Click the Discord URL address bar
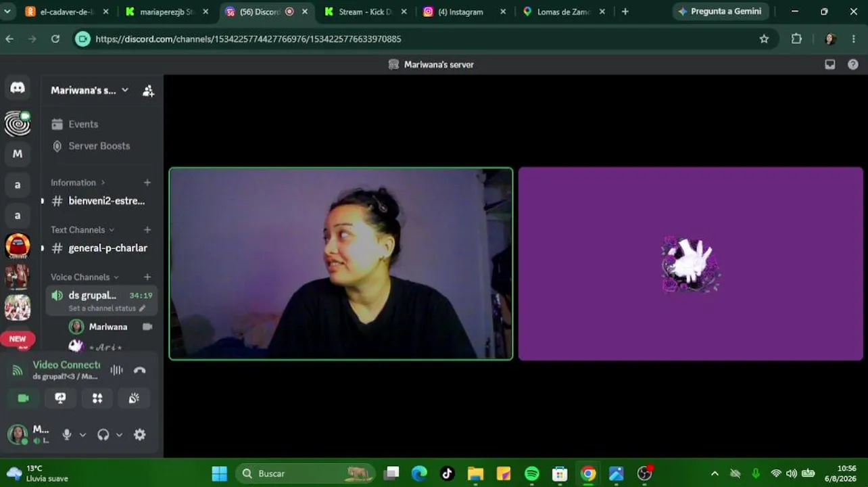Screen dimensions: 868x487 pos(423,39)
